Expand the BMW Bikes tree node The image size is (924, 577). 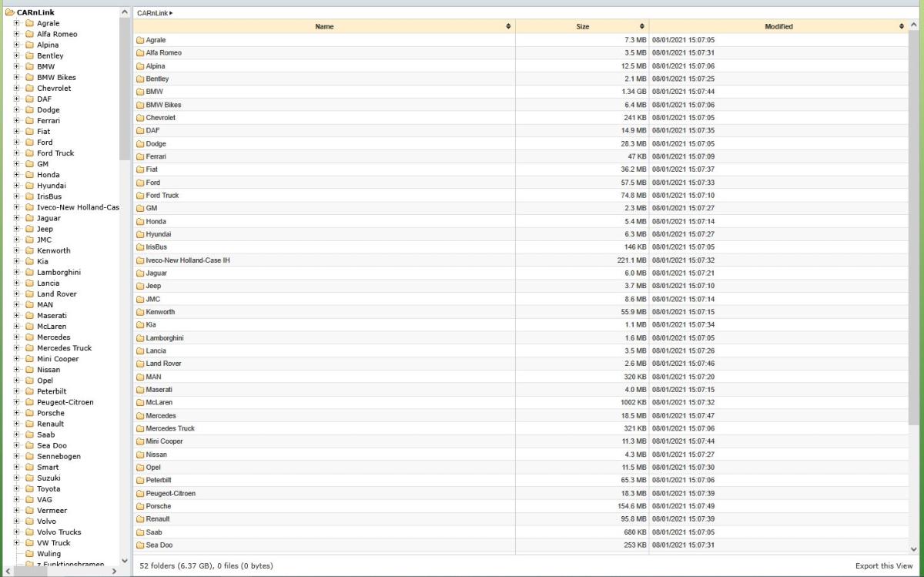click(17, 77)
